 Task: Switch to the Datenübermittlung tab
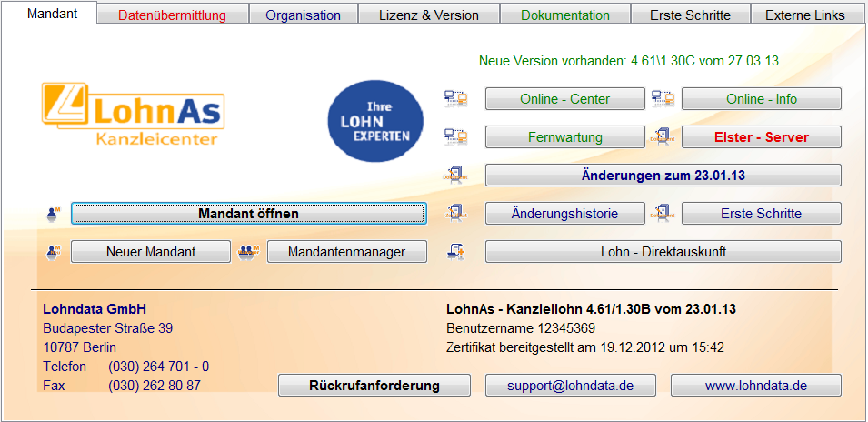(x=172, y=15)
